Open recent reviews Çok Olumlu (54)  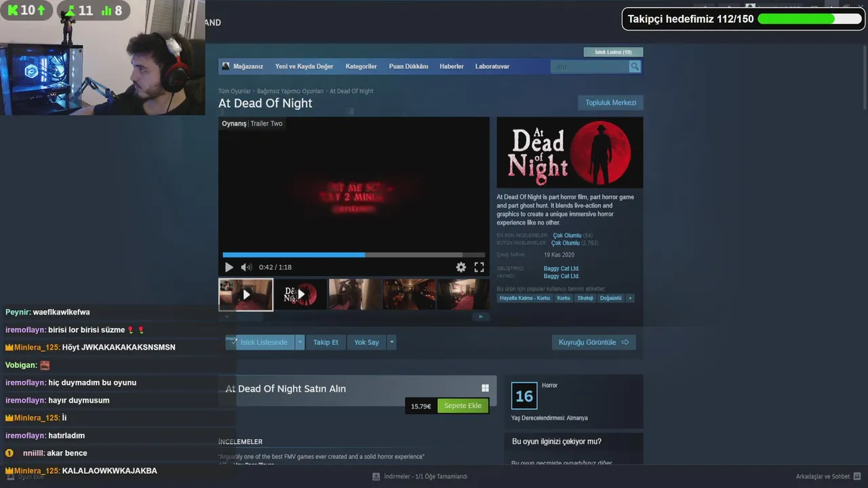coord(572,235)
